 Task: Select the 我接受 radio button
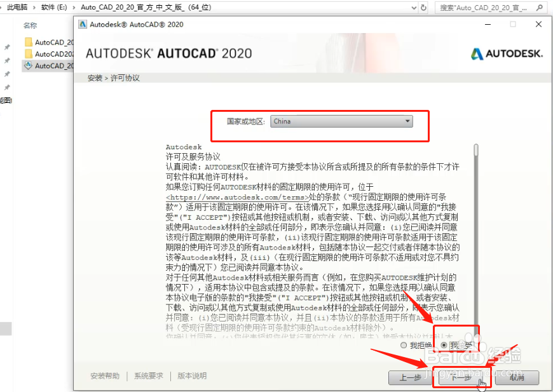tap(444, 345)
